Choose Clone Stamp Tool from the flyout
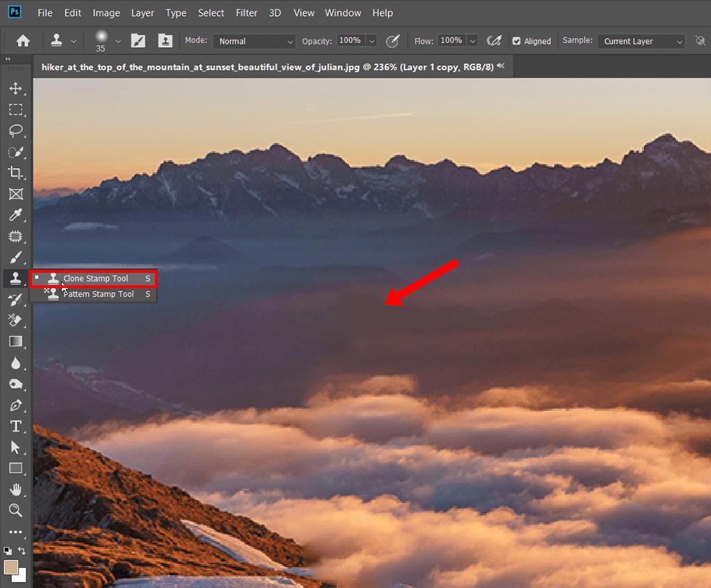This screenshot has height=588, width=711. (x=94, y=278)
